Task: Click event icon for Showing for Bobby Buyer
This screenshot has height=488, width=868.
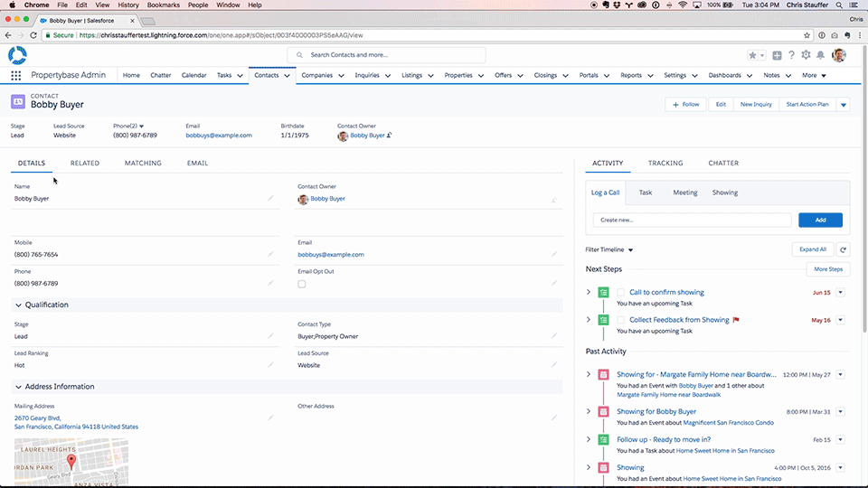Action: (603, 412)
